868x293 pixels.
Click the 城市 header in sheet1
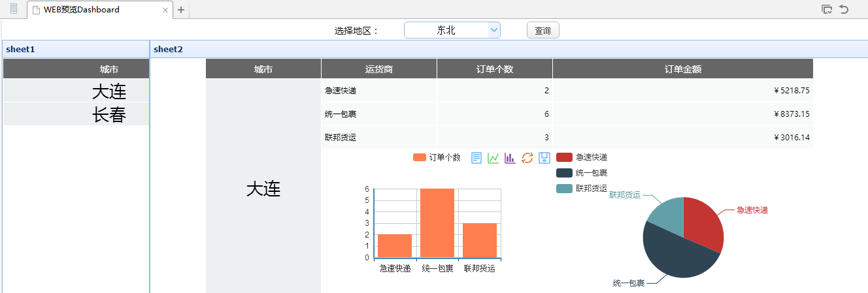pos(76,69)
